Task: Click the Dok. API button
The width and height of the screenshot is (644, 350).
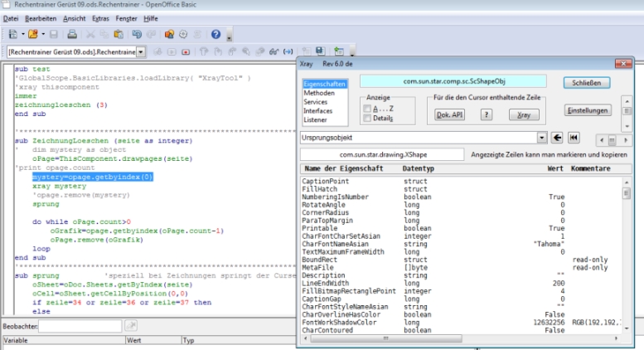Action: [449, 115]
